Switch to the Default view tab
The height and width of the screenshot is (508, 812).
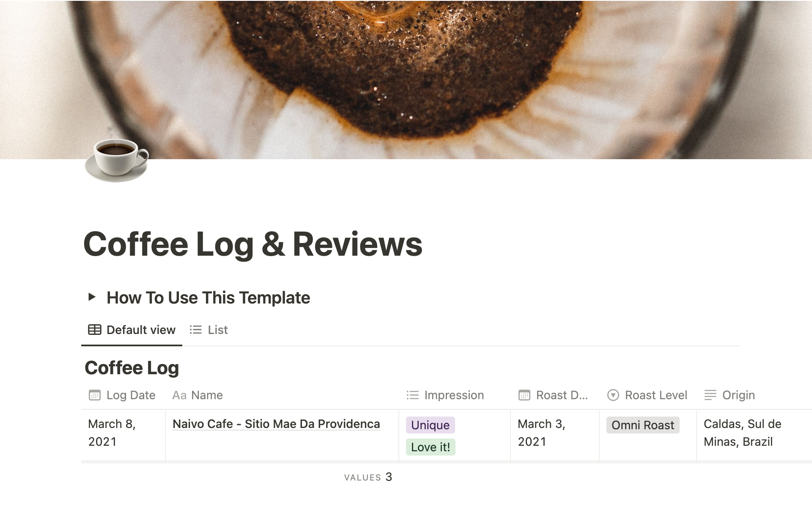(131, 329)
